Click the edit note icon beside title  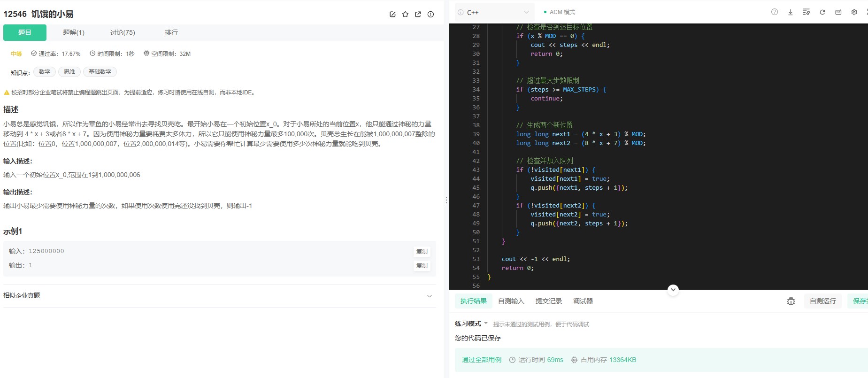tap(392, 15)
